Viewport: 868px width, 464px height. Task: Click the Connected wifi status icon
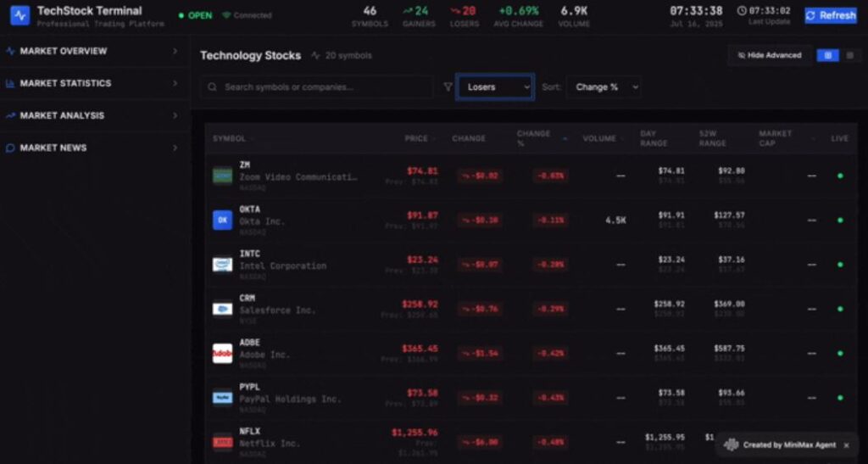point(225,15)
